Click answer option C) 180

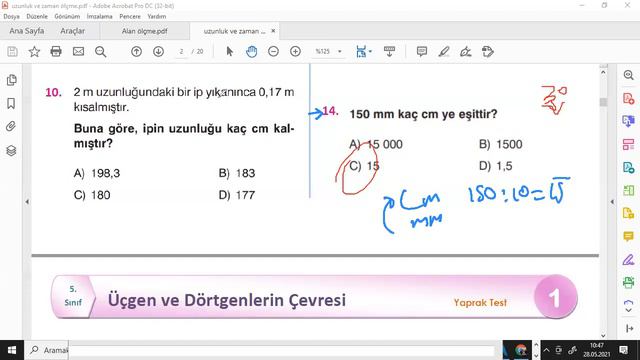pyautogui.click(x=92, y=195)
